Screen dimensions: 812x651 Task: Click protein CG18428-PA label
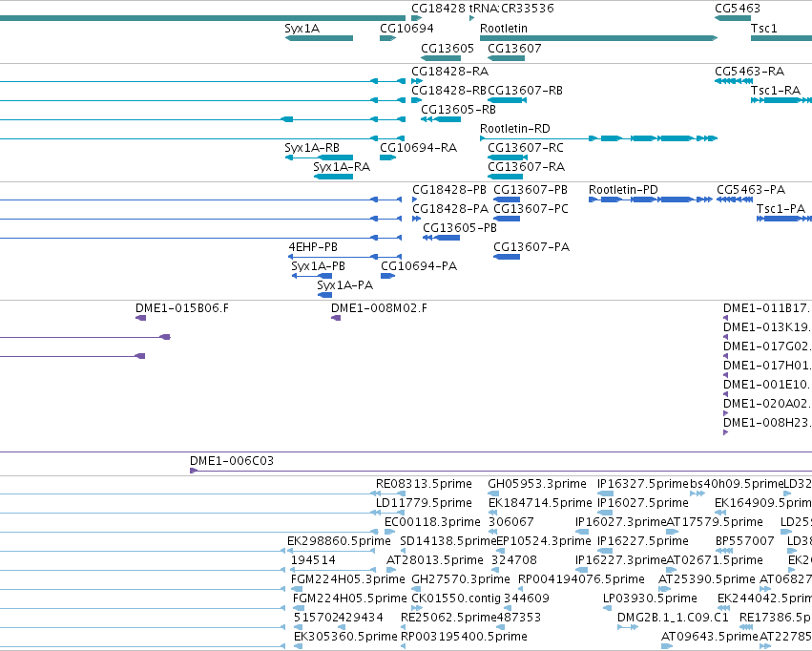click(x=450, y=209)
